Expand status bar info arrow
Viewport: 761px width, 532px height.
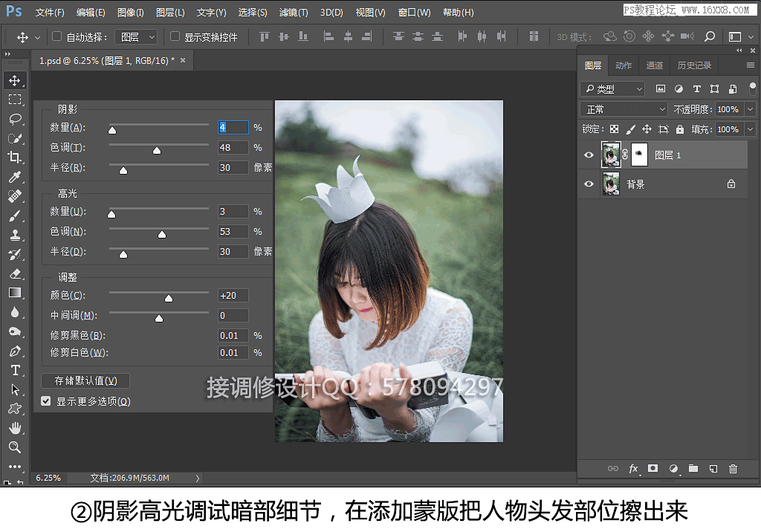(198, 478)
